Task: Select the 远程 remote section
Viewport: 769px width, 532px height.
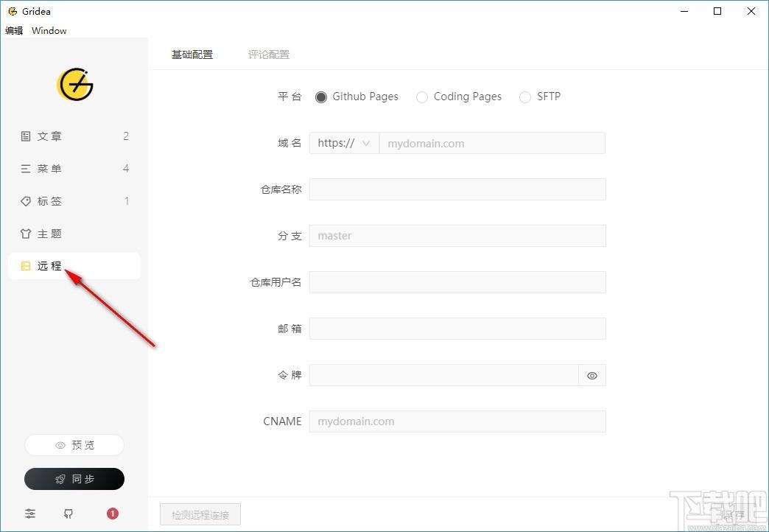Action: click(x=74, y=266)
